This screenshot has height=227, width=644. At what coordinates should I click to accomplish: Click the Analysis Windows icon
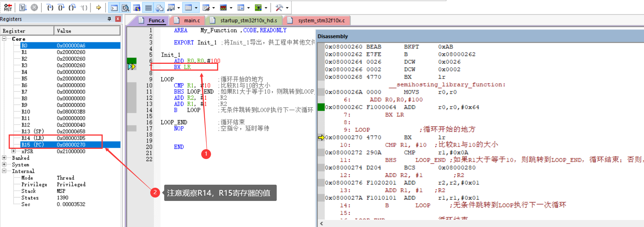point(223,8)
